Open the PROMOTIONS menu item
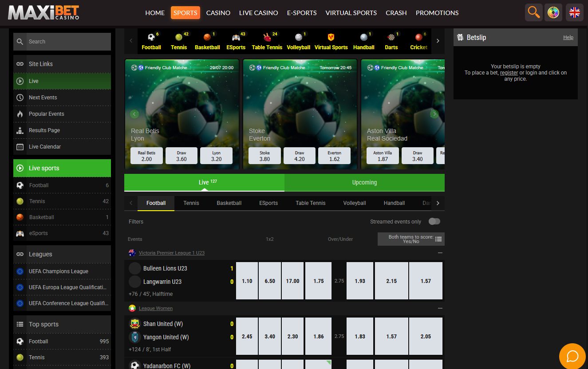 click(437, 13)
